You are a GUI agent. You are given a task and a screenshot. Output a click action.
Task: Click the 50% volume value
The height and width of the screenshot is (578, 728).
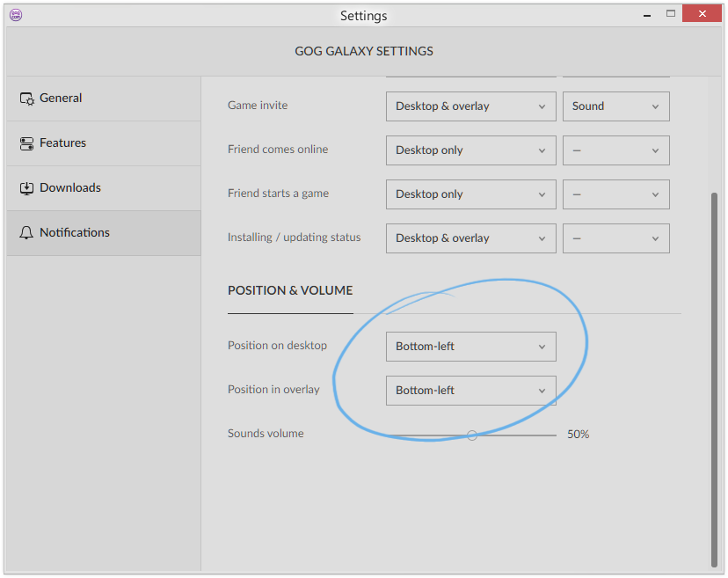[578, 435]
